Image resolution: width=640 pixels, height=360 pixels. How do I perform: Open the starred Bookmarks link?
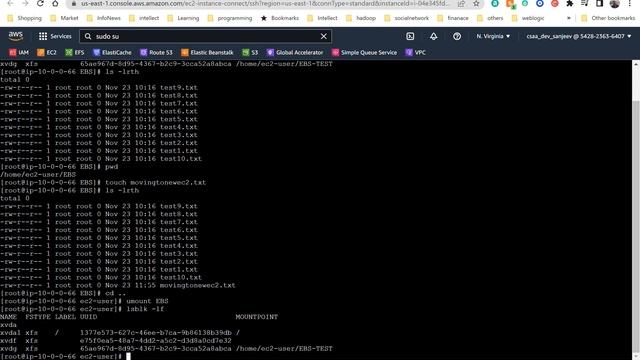tap(280, 18)
